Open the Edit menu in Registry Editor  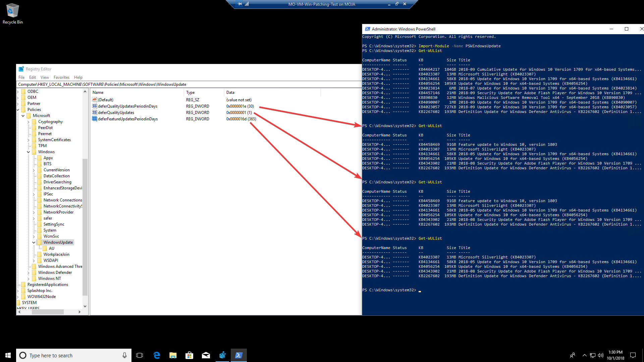pos(33,77)
